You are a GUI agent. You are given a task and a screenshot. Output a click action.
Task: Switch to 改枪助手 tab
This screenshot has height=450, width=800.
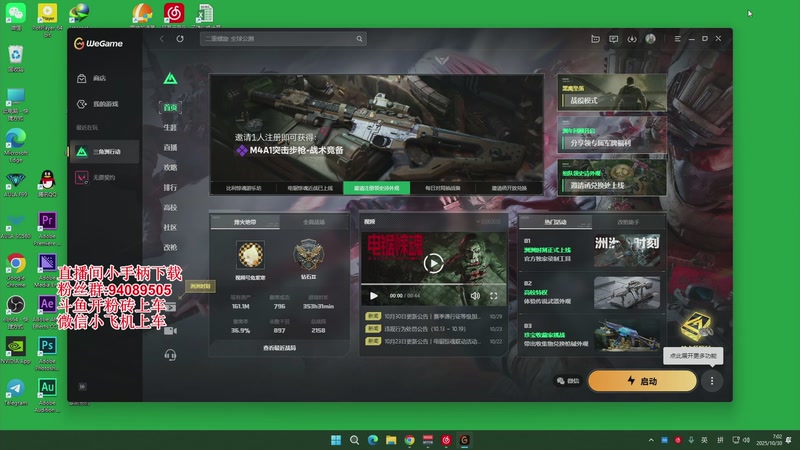pyautogui.click(x=628, y=222)
